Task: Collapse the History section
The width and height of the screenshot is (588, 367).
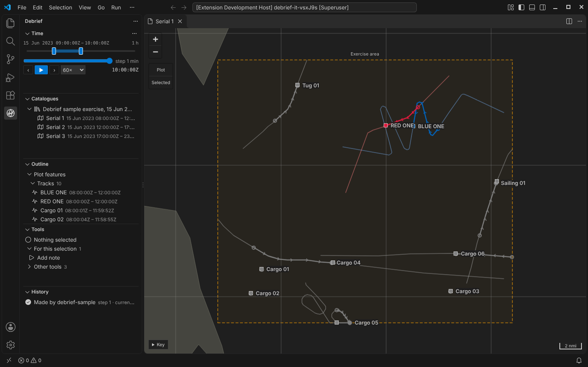Action: (x=27, y=292)
